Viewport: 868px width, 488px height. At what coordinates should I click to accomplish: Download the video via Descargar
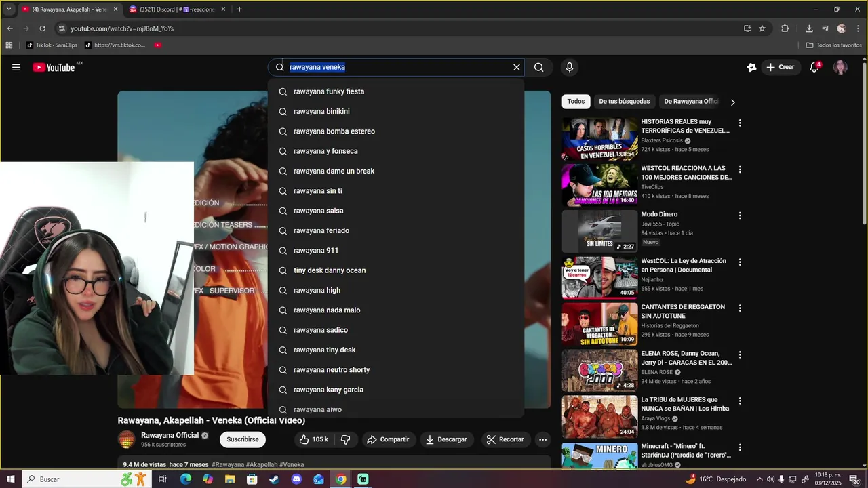[x=446, y=439]
